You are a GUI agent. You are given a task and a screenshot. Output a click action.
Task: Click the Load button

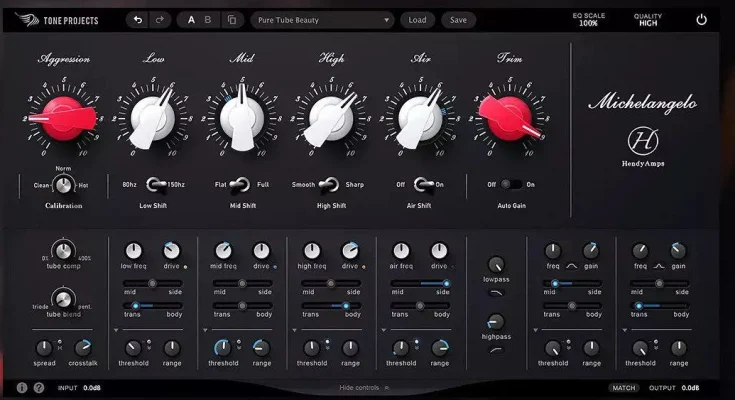click(417, 20)
